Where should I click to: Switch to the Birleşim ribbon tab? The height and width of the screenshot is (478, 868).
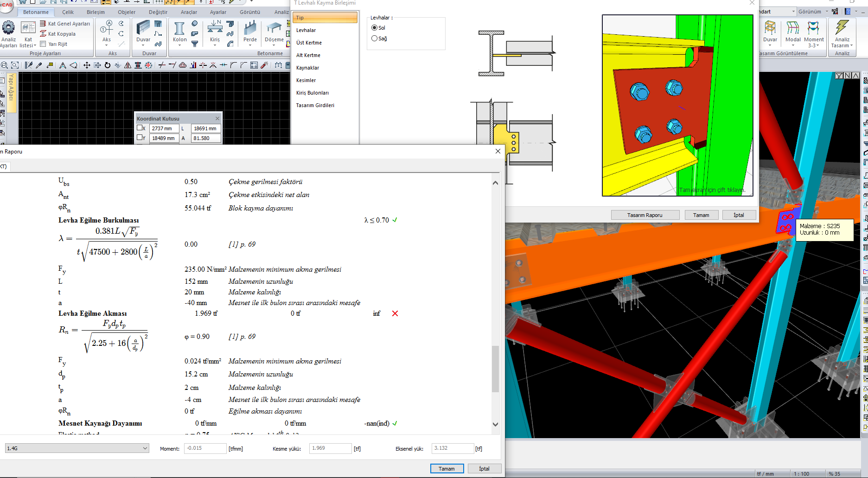pos(96,12)
